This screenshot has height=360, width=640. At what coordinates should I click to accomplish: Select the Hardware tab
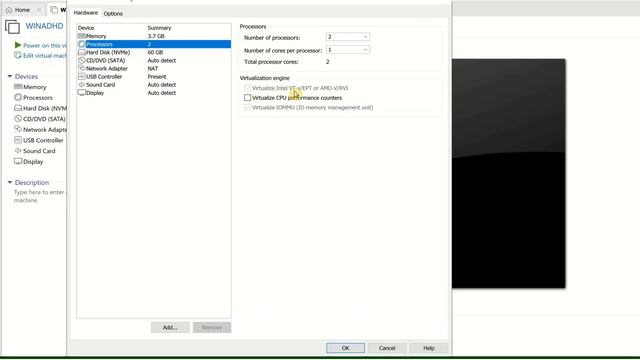(86, 13)
